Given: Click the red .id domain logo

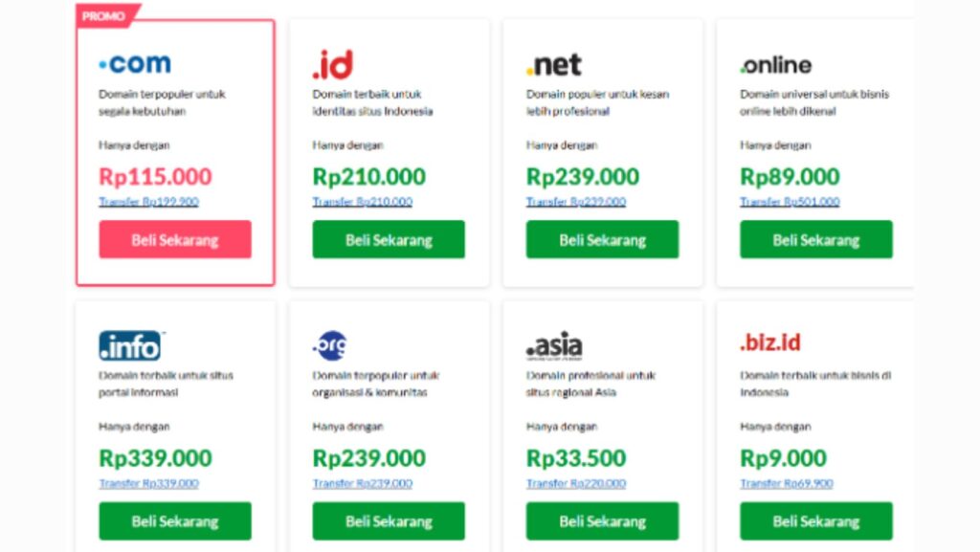Looking at the screenshot, I should pyautogui.click(x=332, y=64).
